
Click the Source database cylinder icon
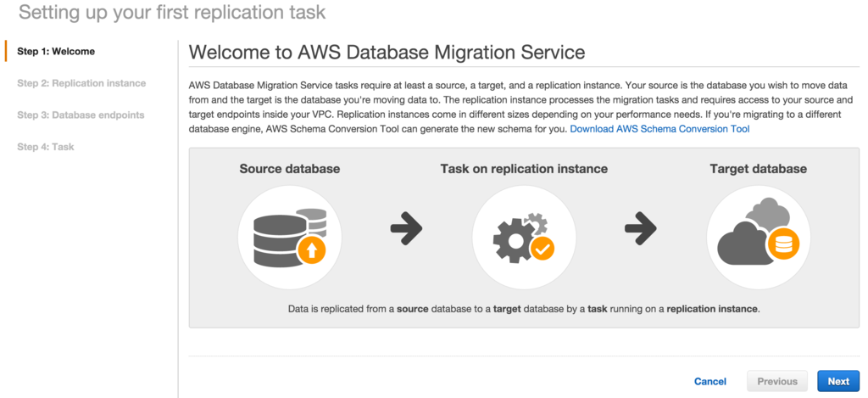[290, 238]
